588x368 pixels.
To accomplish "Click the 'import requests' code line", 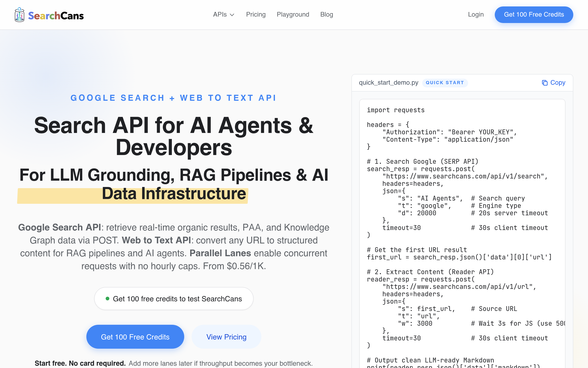I will pyautogui.click(x=396, y=110).
